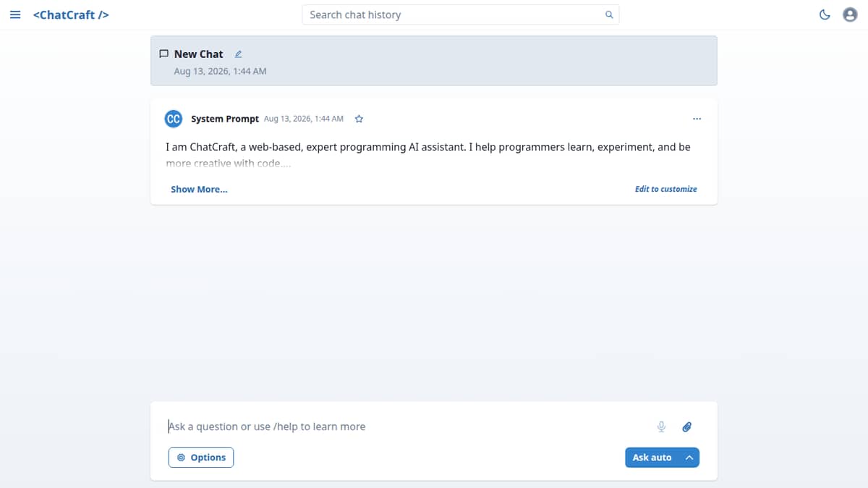The height and width of the screenshot is (488, 868).
Task: Expand the Ask auto model chevron
Action: (x=689, y=458)
